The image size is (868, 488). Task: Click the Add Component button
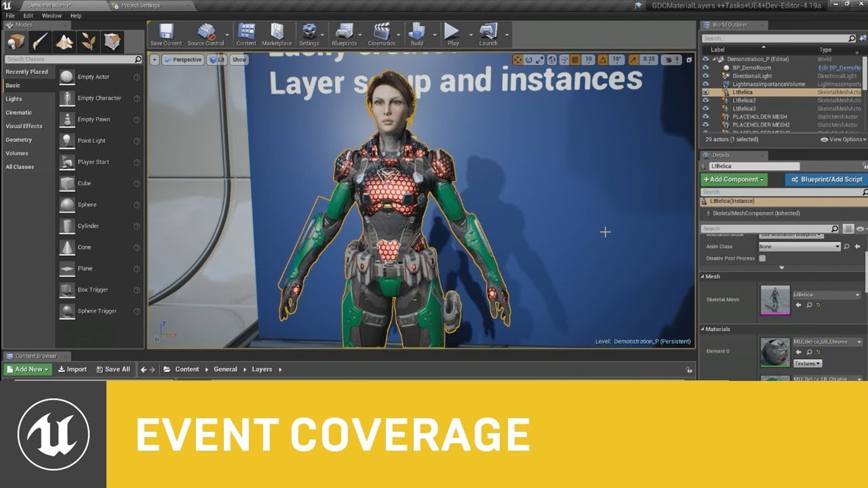click(x=734, y=180)
